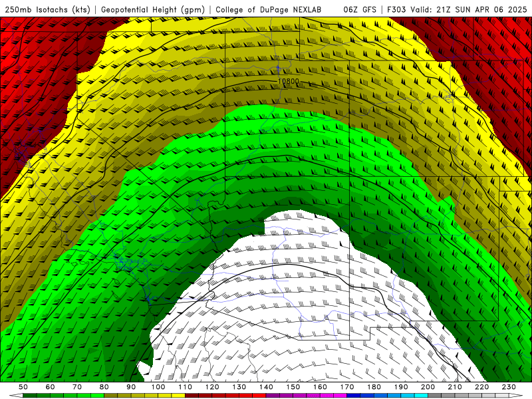Click the 140 kt legend label

point(266,387)
